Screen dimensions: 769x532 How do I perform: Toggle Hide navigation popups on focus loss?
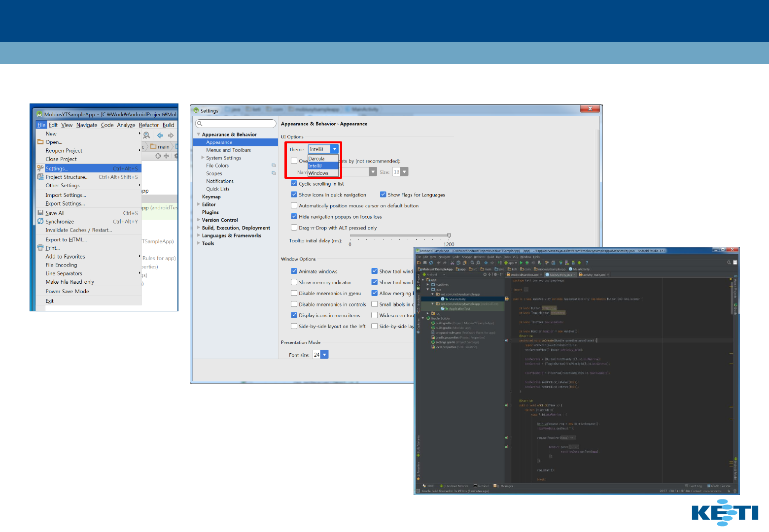point(294,216)
